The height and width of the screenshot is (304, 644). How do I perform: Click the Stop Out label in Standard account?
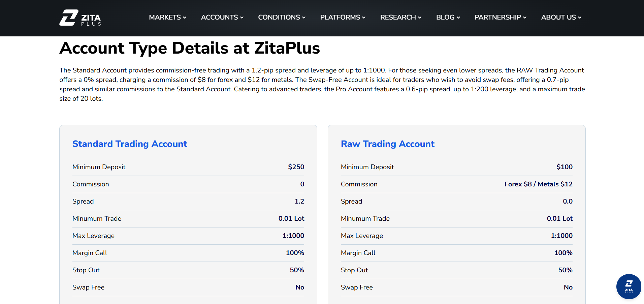coord(86,270)
